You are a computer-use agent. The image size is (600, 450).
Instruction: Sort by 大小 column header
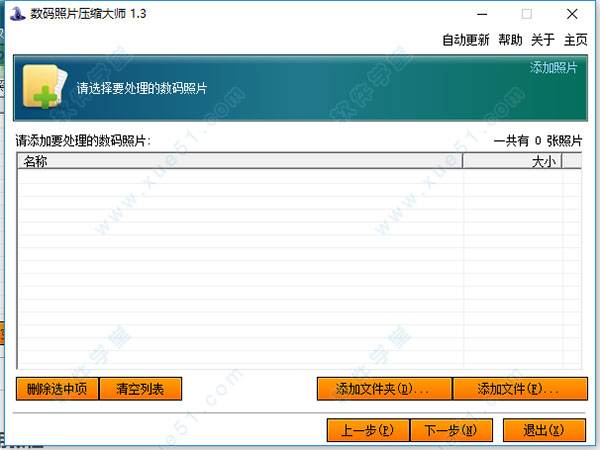[512, 161]
